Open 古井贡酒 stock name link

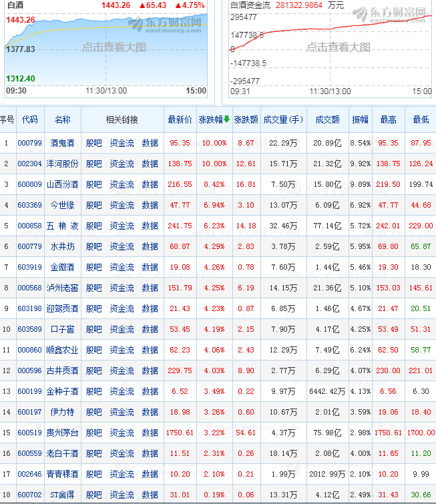coord(62,370)
